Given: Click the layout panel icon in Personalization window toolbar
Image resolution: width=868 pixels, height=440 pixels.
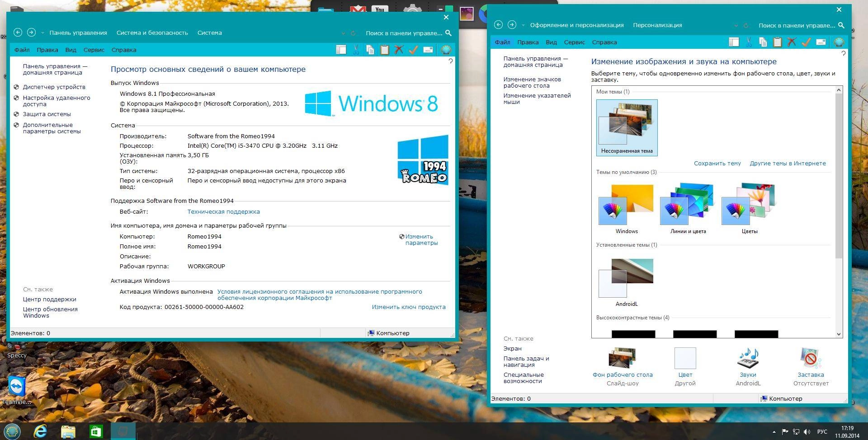Looking at the screenshot, I should coord(734,42).
